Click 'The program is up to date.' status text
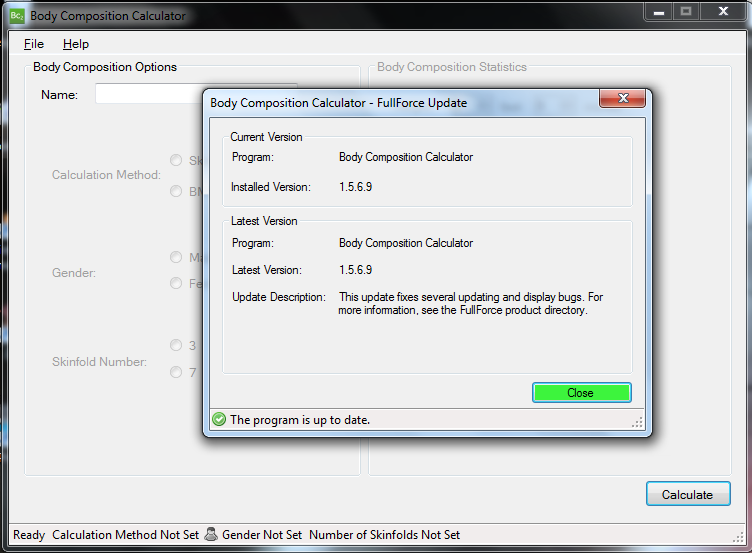 300,420
